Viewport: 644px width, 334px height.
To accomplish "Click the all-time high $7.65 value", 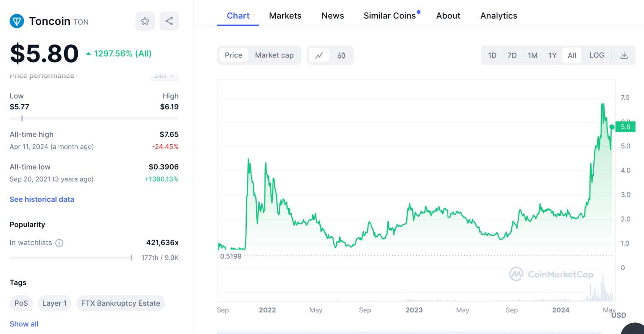I will [169, 134].
